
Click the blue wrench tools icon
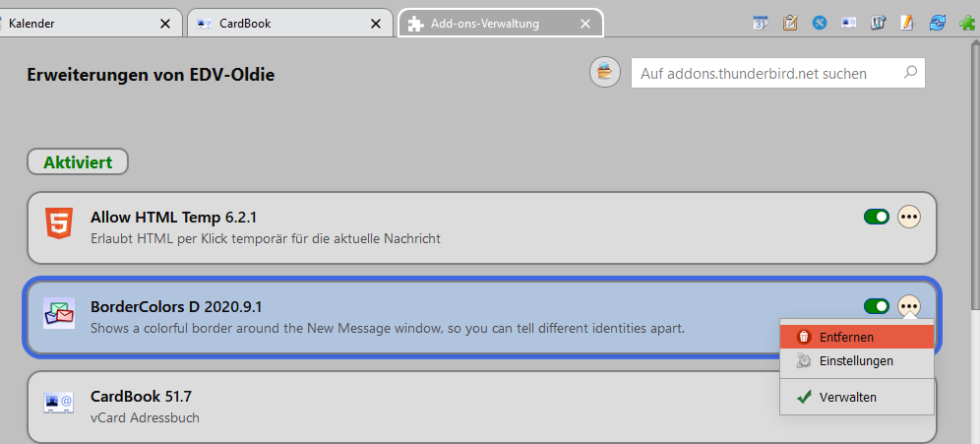click(820, 24)
